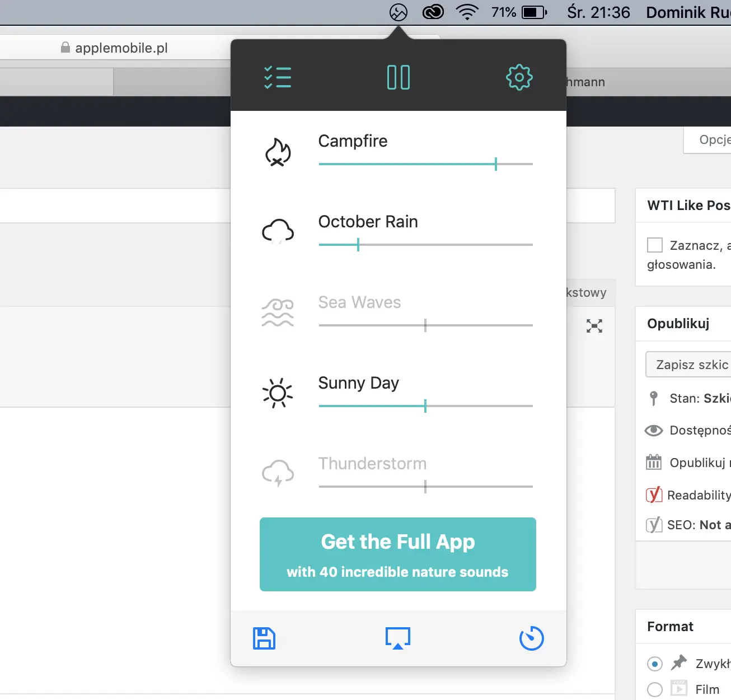Click the fullscreen expand editor icon
Viewport: 731px width, 700px height.
(x=594, y=326)
